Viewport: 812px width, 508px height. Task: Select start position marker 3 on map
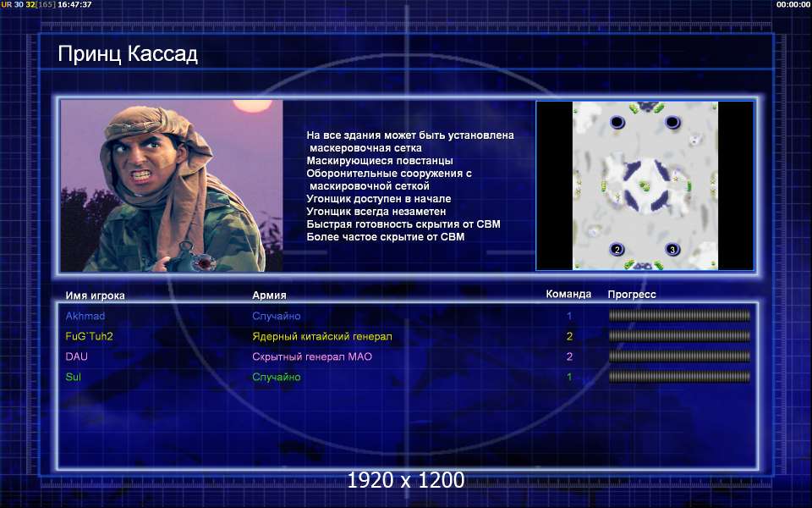pos(672,249)
